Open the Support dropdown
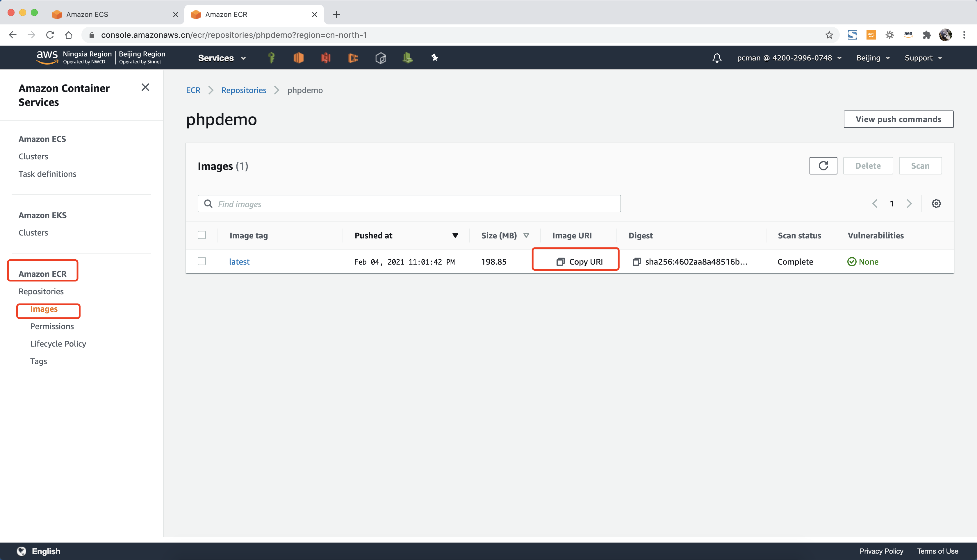Screen dimensions: 977x560 coord(923,58)
